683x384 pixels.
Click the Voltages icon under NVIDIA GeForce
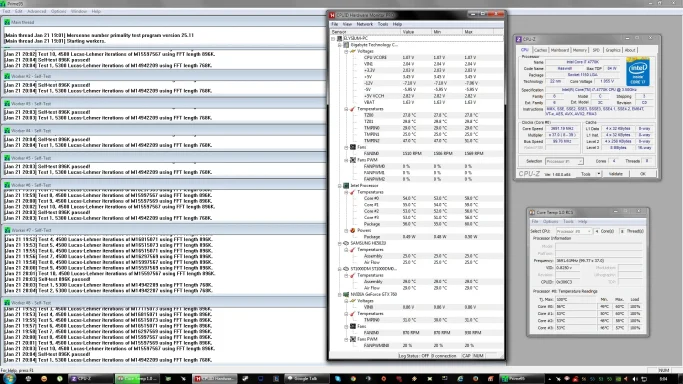click(x=352, y=301)
